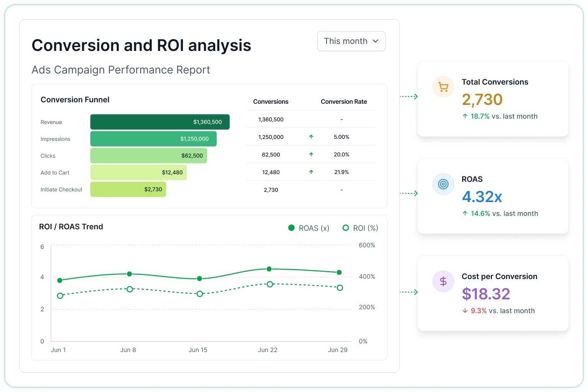Click the Add to Cart label

(x=55, y=173)
